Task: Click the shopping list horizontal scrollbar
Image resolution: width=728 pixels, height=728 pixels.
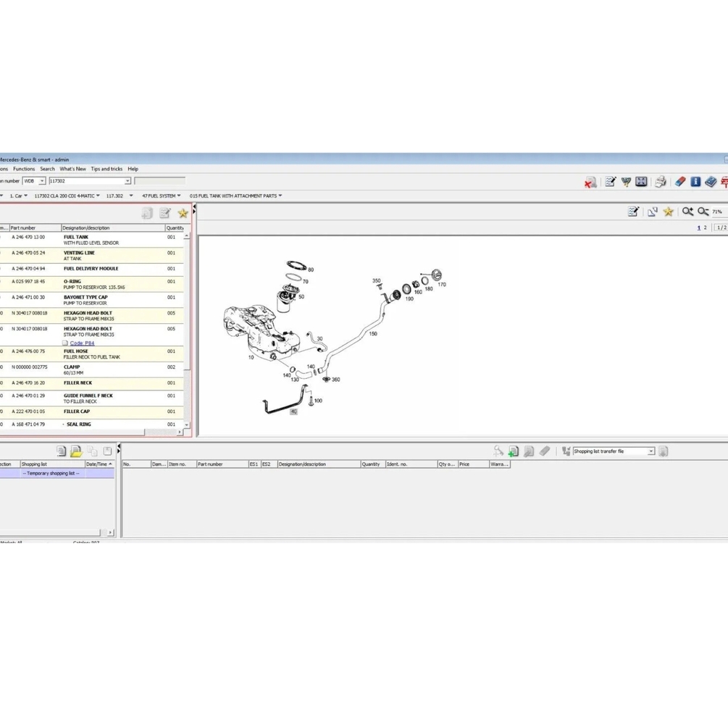Action: click(57, 532)
